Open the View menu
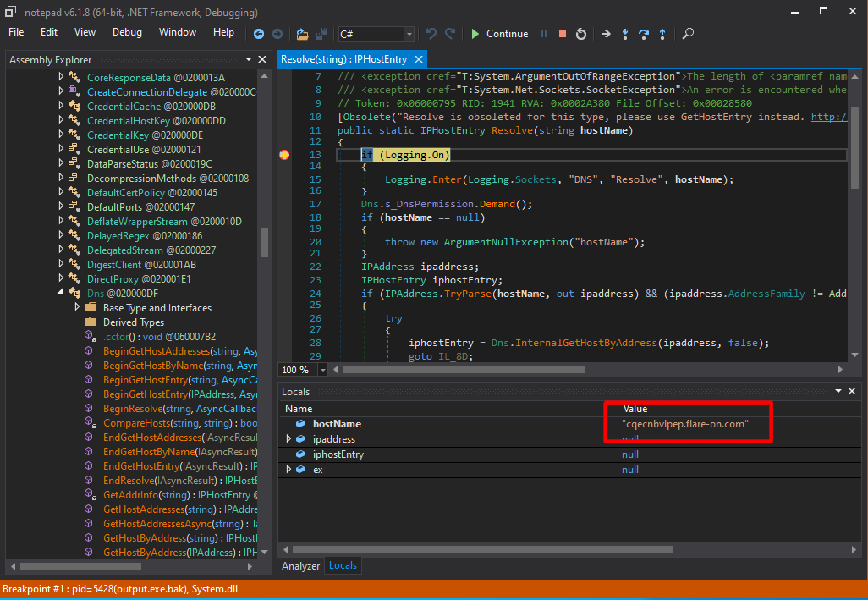 85,32
